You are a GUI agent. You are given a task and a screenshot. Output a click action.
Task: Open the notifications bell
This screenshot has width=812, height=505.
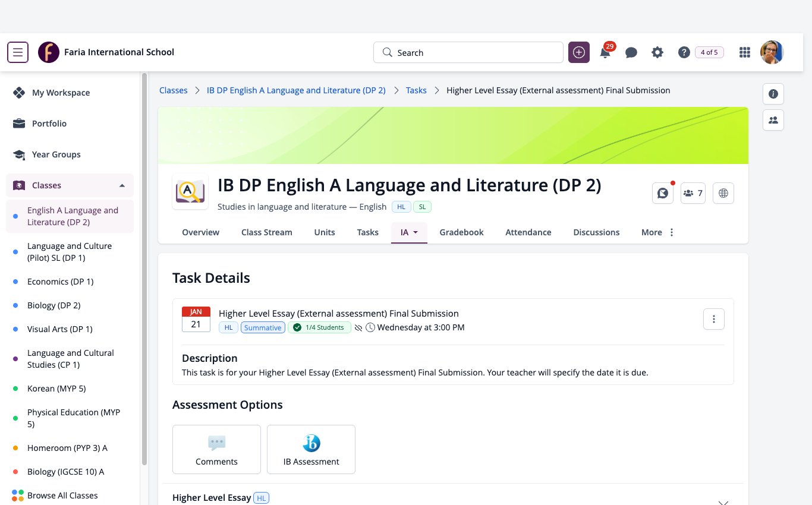pyautogui.click(x=605, y=52)
